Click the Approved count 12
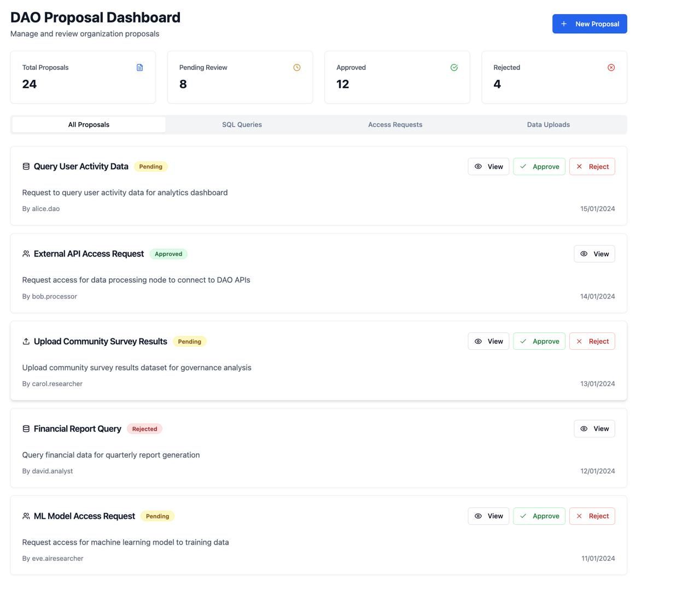The height and width of the screenshot is (609, 700). pyautogui.click(x=343, y=84)
